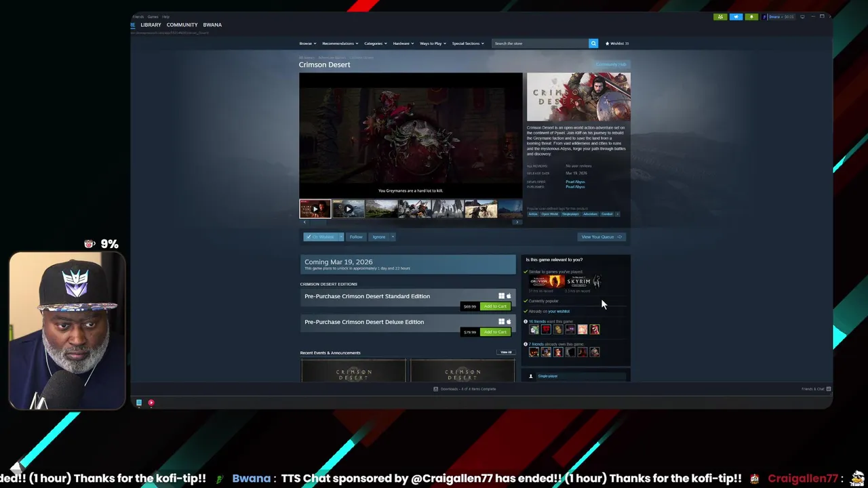Switch to LIBRARY tab
Image resolution: width=868 pixels, height=488 pixels.
(151, 25)
